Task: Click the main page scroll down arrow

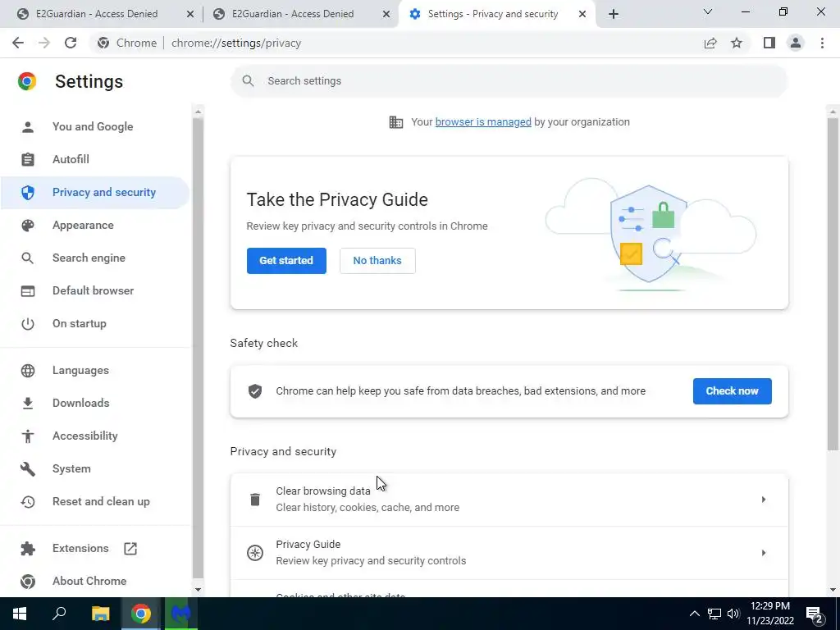Action: [x=832, y=590]
